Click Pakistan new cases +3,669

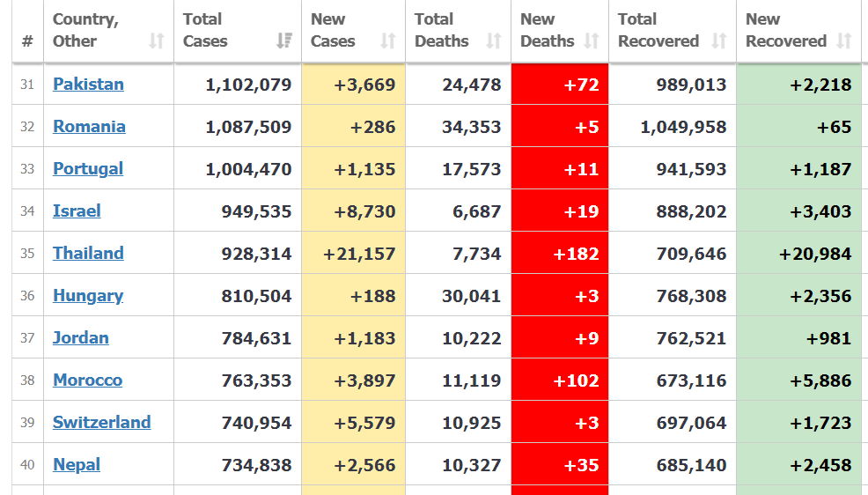(364, 85)
